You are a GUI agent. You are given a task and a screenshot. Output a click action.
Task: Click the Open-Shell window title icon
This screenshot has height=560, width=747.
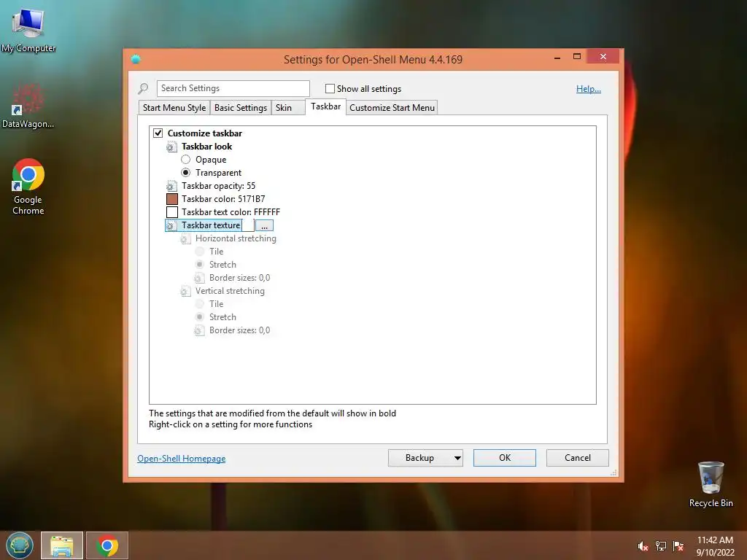tap(136, 59)
